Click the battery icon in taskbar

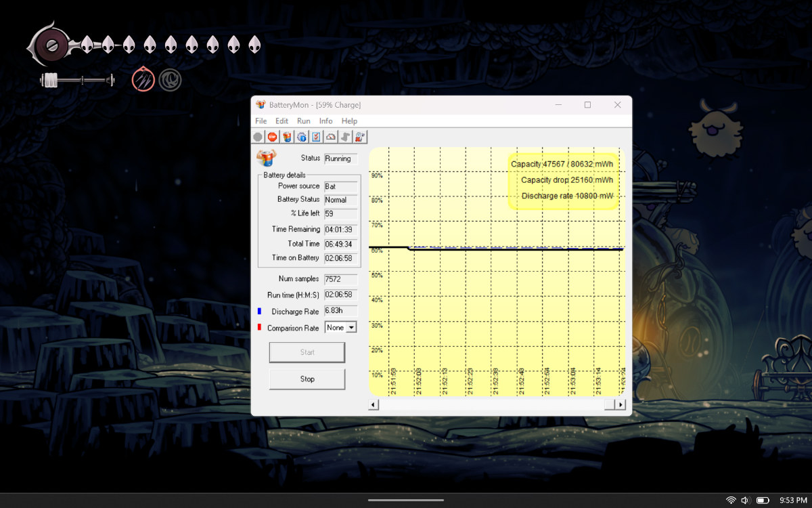coord(763,500)
